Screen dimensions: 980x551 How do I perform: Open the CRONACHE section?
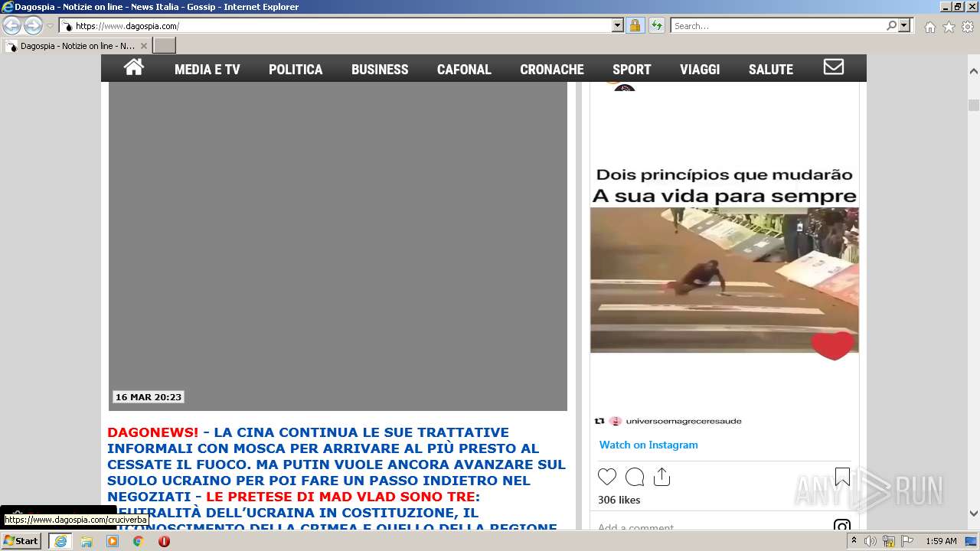coord(552,69)
